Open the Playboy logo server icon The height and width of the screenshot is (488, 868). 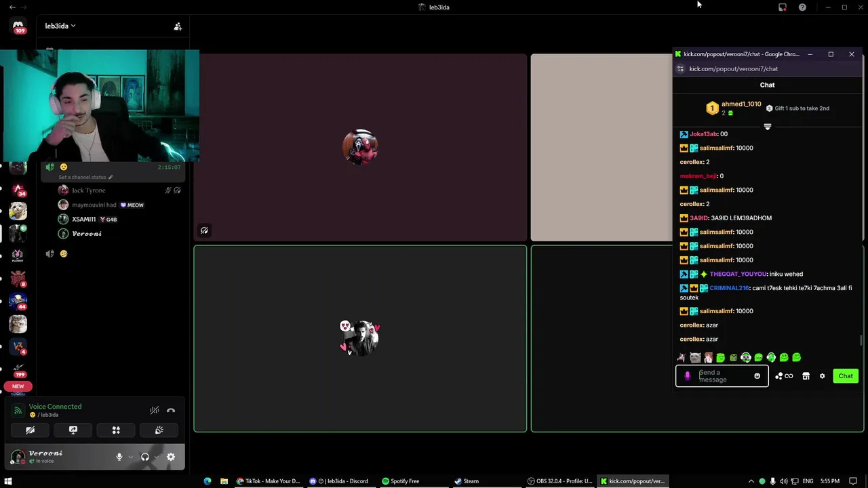click(x=18, y=256)
